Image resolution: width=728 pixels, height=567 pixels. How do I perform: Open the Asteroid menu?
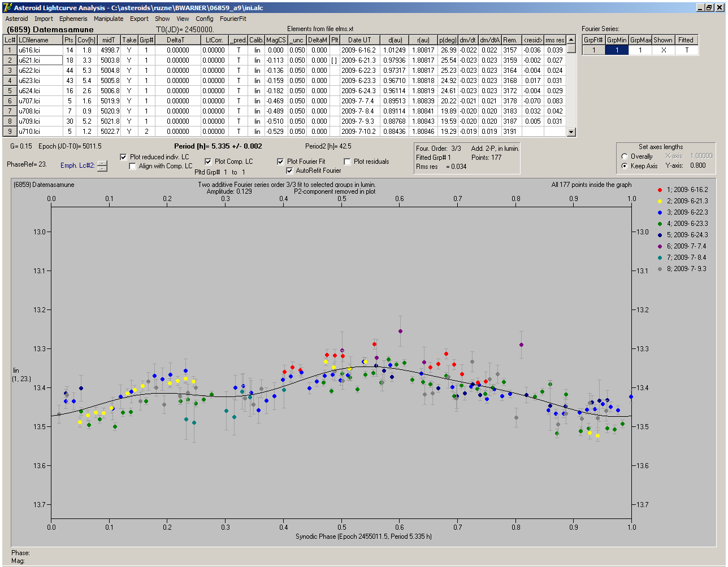16,19
